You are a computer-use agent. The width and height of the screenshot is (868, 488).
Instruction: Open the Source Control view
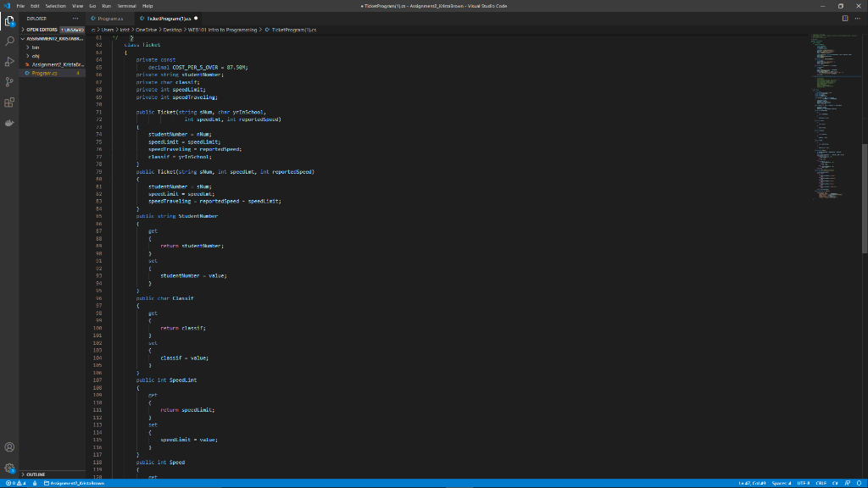click(x=9, y=82)
